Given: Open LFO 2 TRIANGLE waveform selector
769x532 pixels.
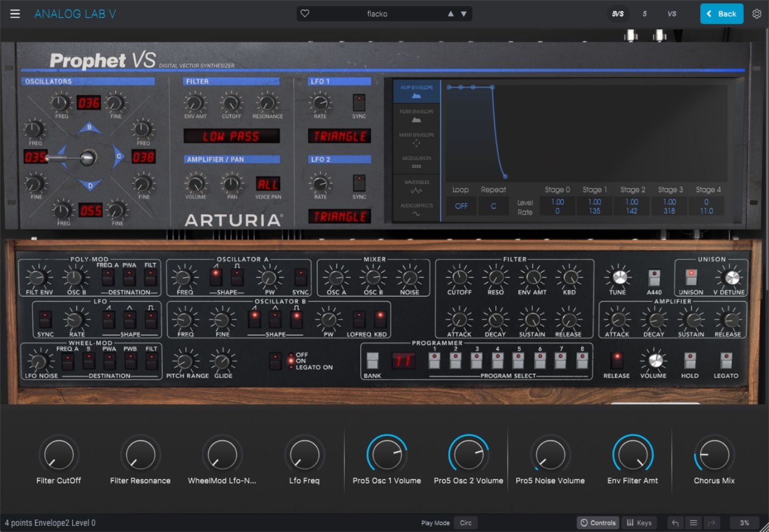Looking at the screenshot, I should 339,216.
